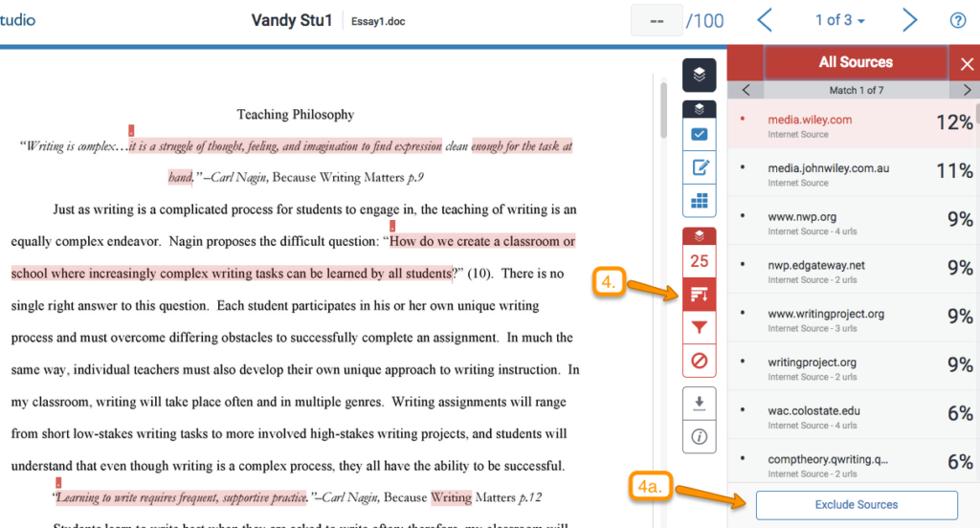Open the feedback summary pencil icon
980x528 pixels.
[x=700, y=168]
